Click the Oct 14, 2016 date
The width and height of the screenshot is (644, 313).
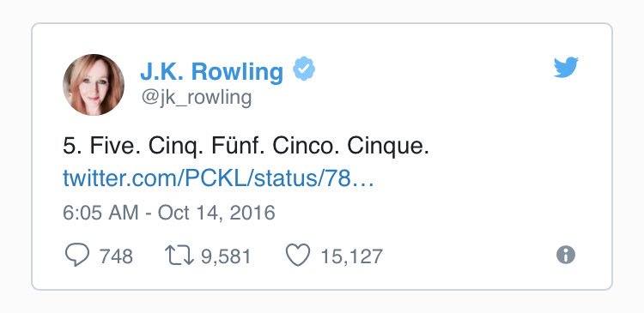(216, 213)
